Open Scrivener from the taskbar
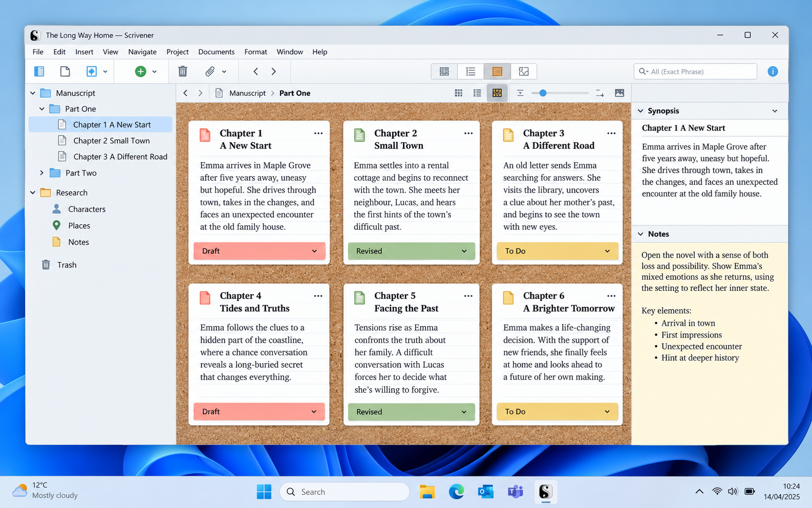812x508 pixels. 545,492
